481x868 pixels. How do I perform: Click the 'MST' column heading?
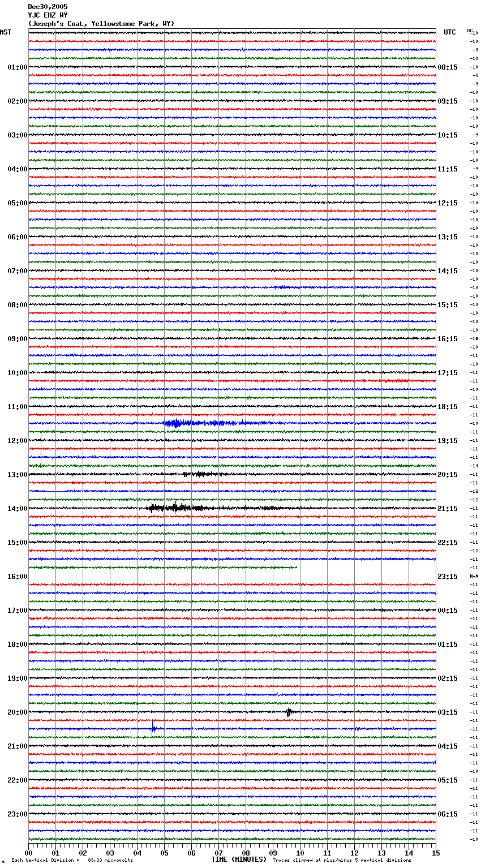[x=6, y=32]
